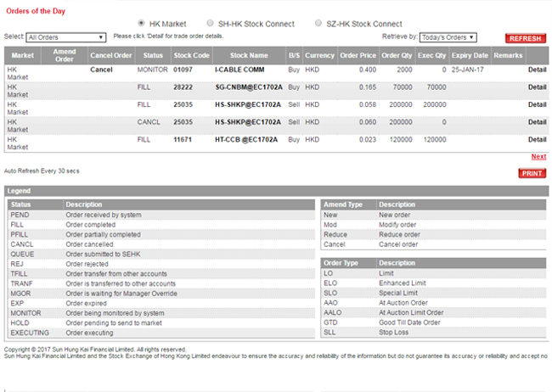The height and width of the screenshot is (392, 552).
Task: Click the Reduce amend type entry
Action: click(335, 235)
